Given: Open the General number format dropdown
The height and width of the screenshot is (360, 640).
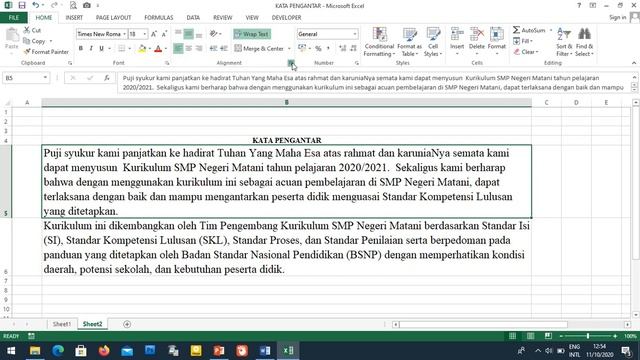Looking at the screenshot, I should [x=355, y=34].
